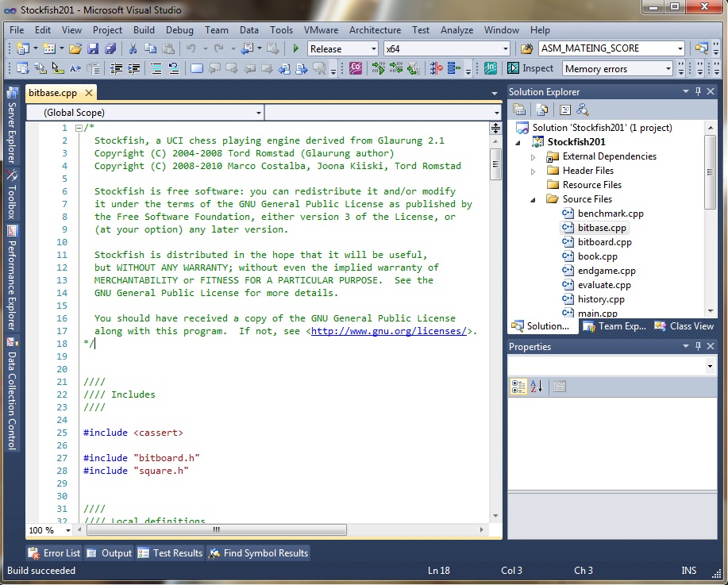728x585 pixels.
Task: Open the Error List tab
Action: pyautogui.click(x=54, y=553)
